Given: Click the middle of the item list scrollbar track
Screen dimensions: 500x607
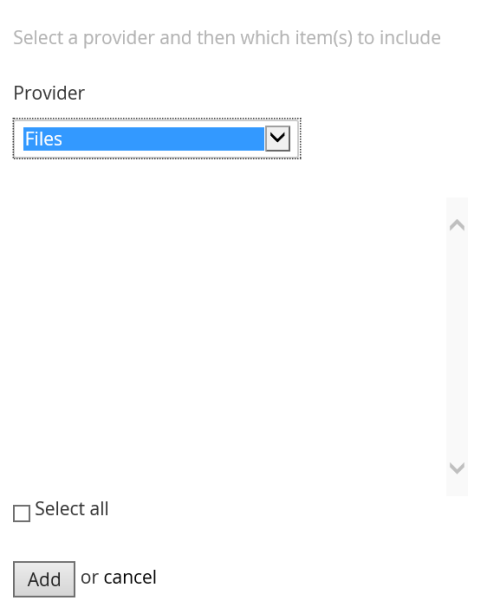Looking at the screenshot, I should [x=457, y=346].
